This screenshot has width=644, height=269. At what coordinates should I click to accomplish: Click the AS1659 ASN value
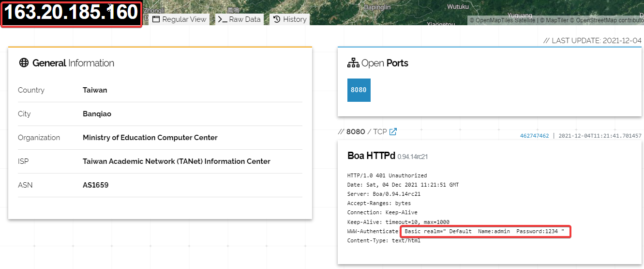(96, 185)
